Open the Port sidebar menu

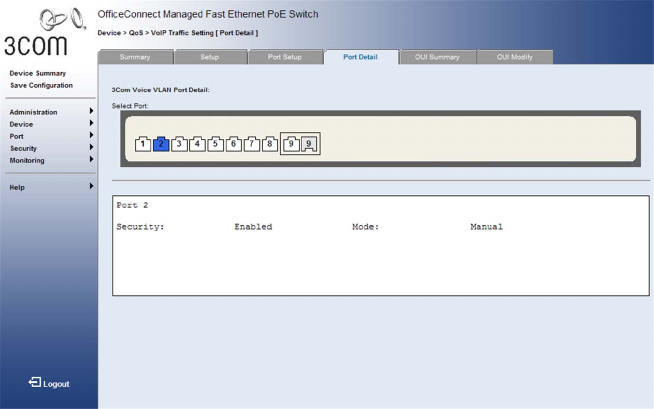(x=17, y=136)
